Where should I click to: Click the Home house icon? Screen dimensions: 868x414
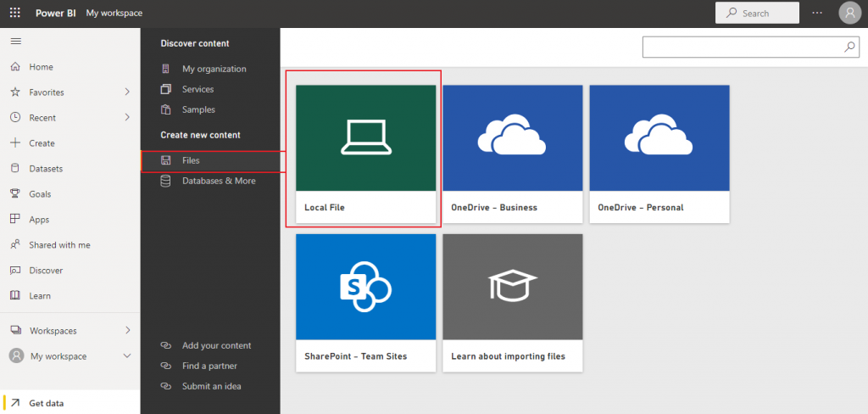[15, 66]
